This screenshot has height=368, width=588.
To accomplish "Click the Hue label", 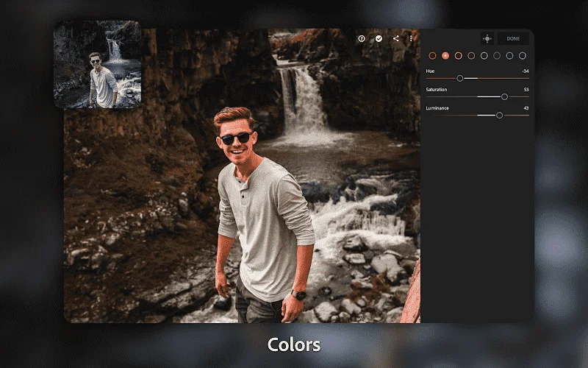I will (x=430, y=71).
